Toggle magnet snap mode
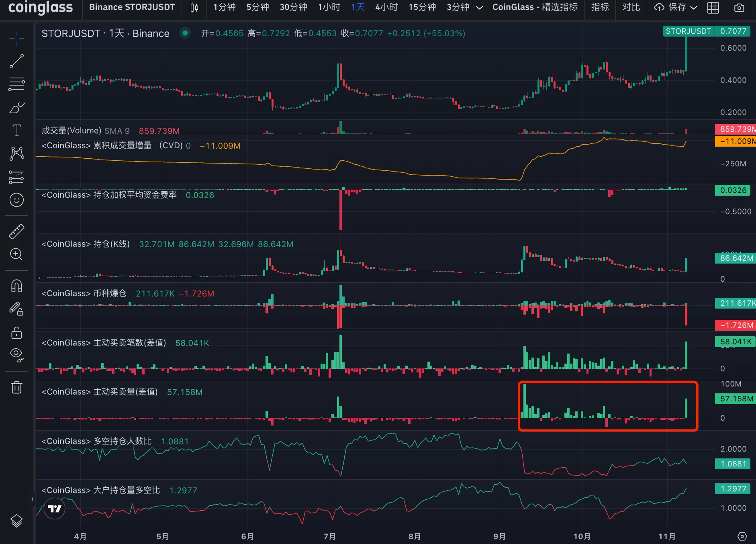Image resolution: width=756 pixels, height=544 pixels. (x=16, y=285)
